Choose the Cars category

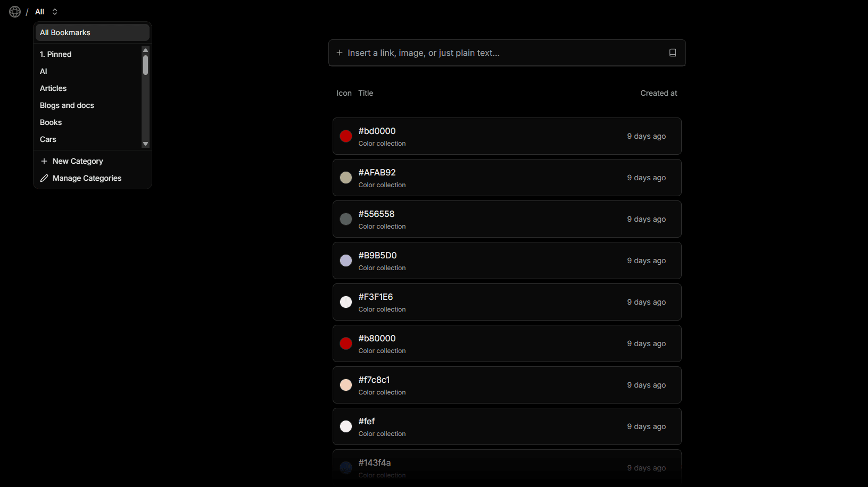(x=48, y=139)
